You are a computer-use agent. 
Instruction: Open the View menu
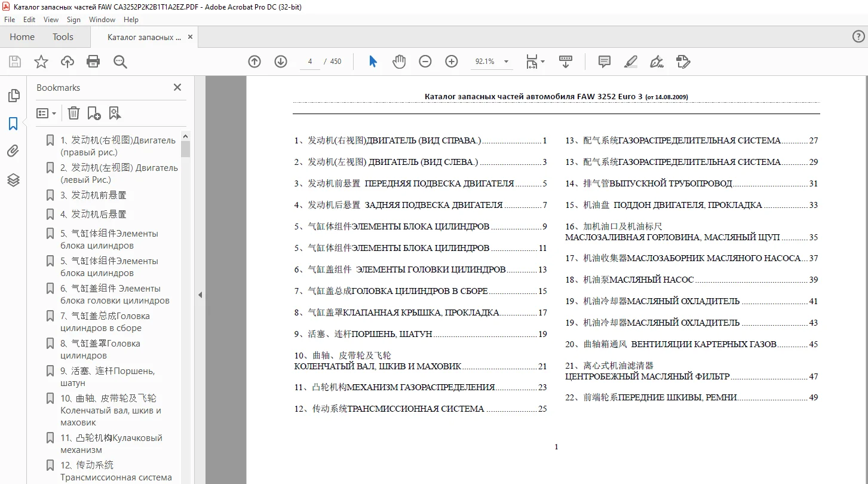[x=51, y=20]
